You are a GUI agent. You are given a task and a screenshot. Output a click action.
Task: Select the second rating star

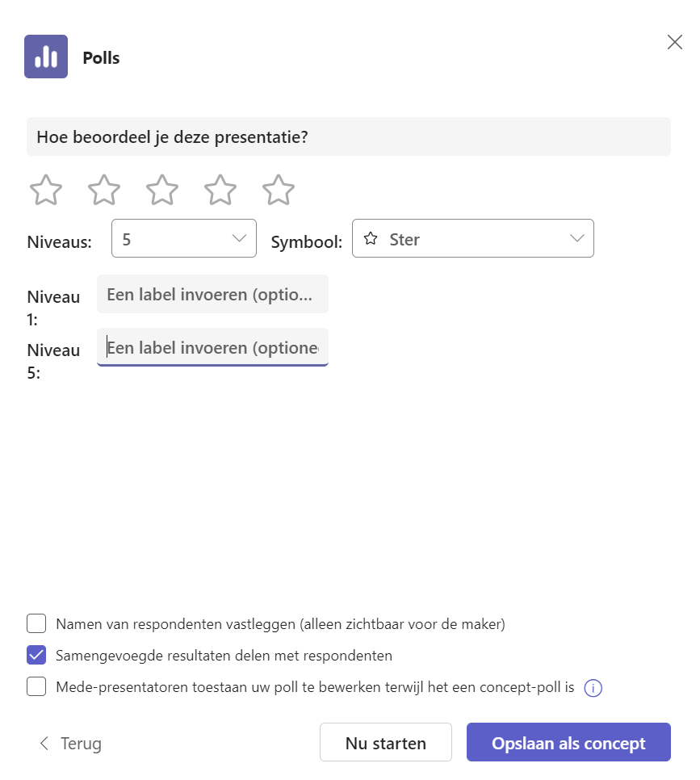[x=104, y=190]
